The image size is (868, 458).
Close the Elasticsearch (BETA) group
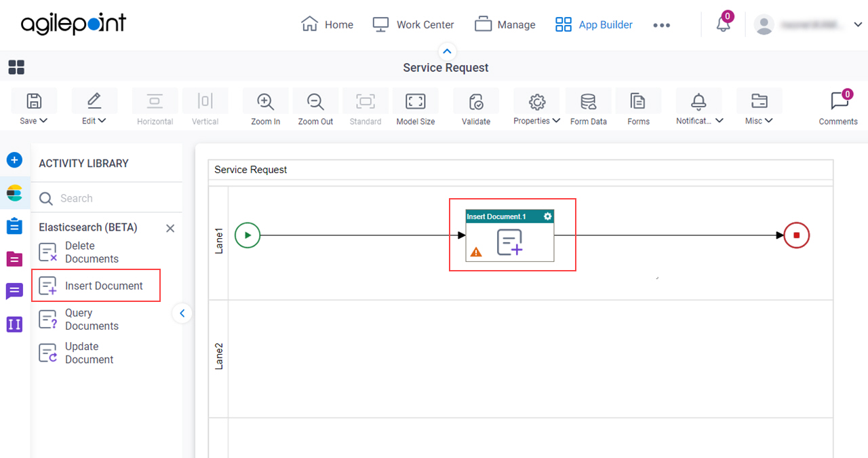pos(170,229)
